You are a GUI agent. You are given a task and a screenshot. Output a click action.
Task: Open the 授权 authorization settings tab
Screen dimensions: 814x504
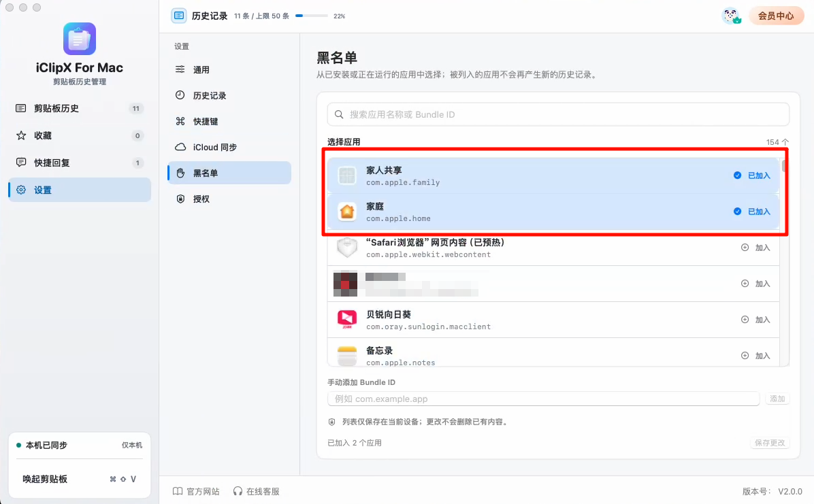(229, 199)
